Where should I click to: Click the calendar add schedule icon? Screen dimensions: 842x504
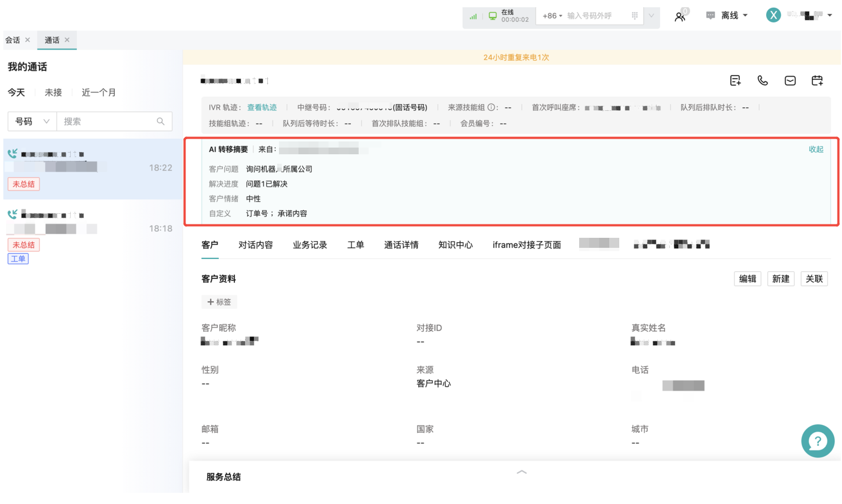tap(817, 81)
